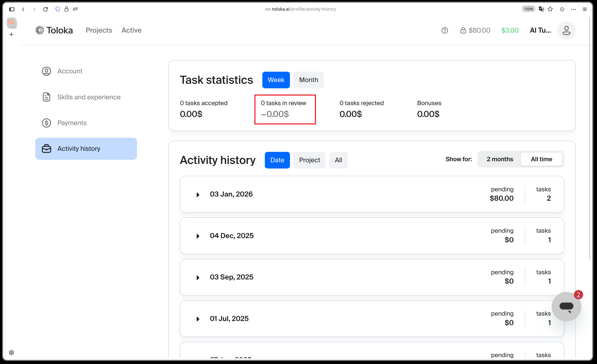This screenshot has height=364, width=597.
Task: Click the '01 Jul, 2025' date label
Action: pos(229,318)
